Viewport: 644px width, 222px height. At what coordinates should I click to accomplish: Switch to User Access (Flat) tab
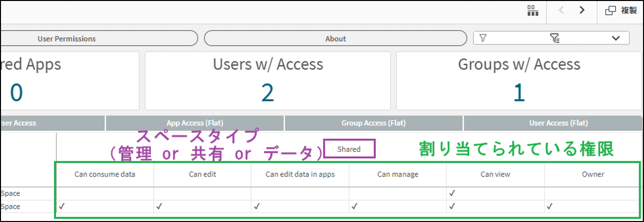[x=554, y=123]
